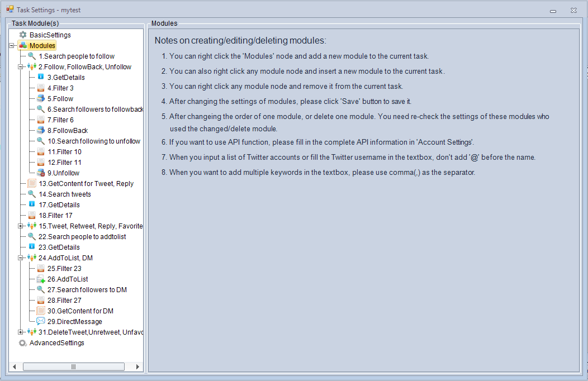Click the info icon beside 3.GetDetails
This screenshot has height=381, width=588.
tap(41, 77)
